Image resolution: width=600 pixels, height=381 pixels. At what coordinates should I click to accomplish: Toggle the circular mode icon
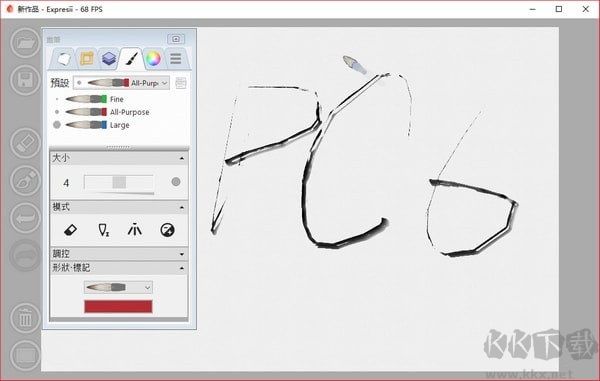tap(167, 230)
